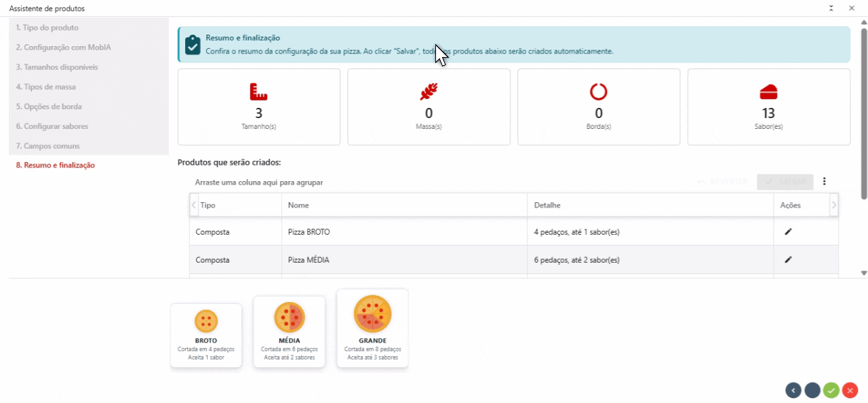This screenshot has width=868, height=403.
Task: Click the left chevron beside the Tipo column
Action: click(193, 204)
